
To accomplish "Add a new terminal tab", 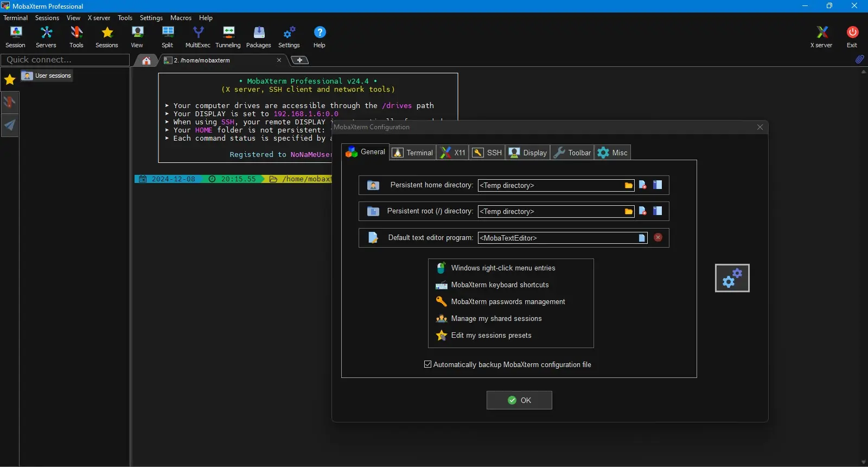I will [299, 60].
